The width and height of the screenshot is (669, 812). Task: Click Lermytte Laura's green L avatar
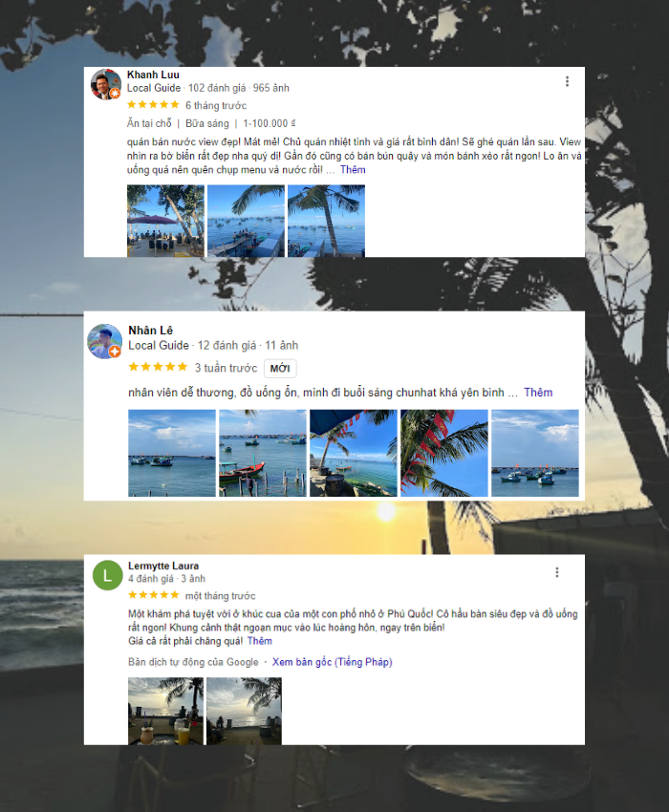[107, 575]
